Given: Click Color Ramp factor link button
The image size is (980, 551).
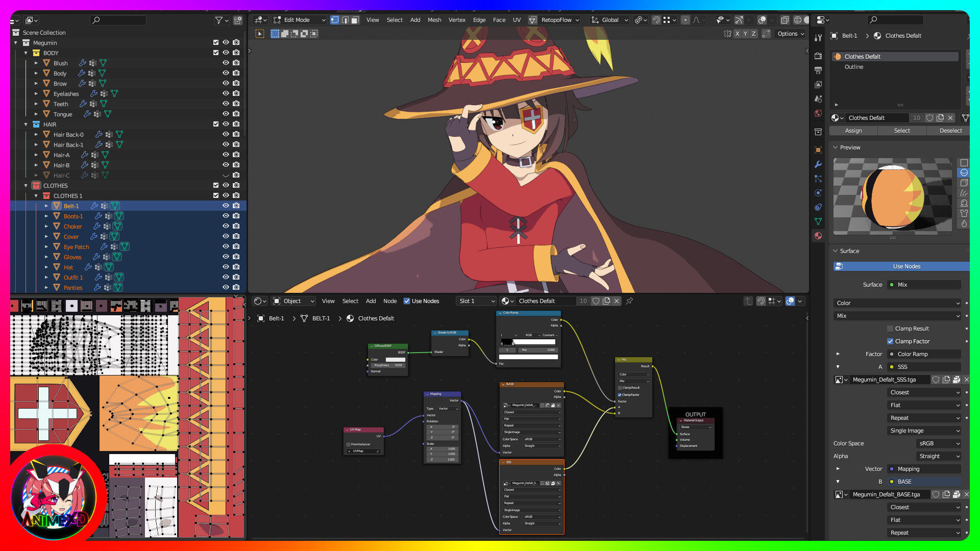Looking at the screenshot, I should pyautogui.click(x=924, y=354).
